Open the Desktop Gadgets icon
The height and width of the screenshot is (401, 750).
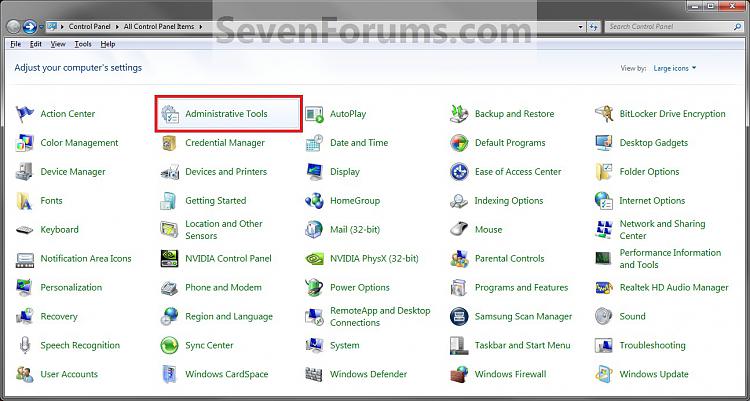pos(604,143)
